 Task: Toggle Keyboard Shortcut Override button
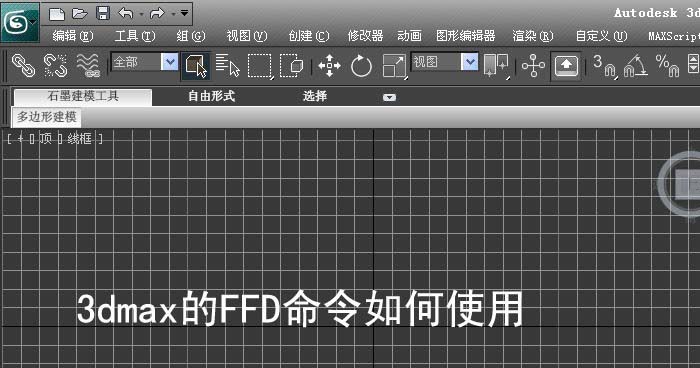(x=566, y=66)
